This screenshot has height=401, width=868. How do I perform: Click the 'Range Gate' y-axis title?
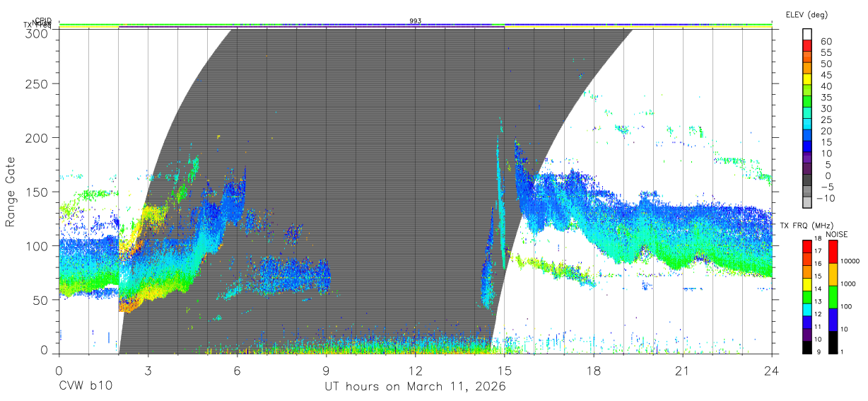11,191
